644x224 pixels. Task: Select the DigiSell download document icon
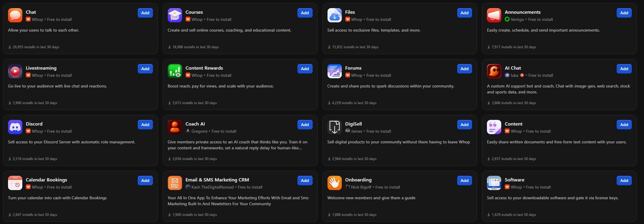click(x=334, y=127)
